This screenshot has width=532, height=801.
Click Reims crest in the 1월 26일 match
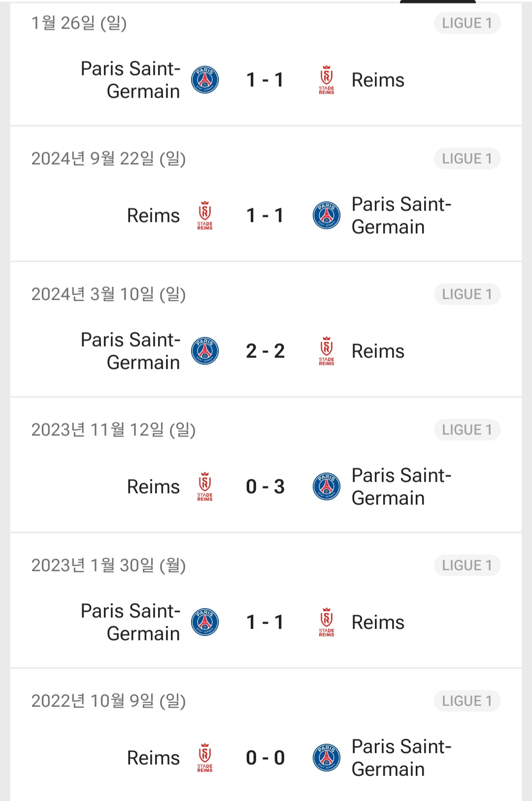click(327, 80)
